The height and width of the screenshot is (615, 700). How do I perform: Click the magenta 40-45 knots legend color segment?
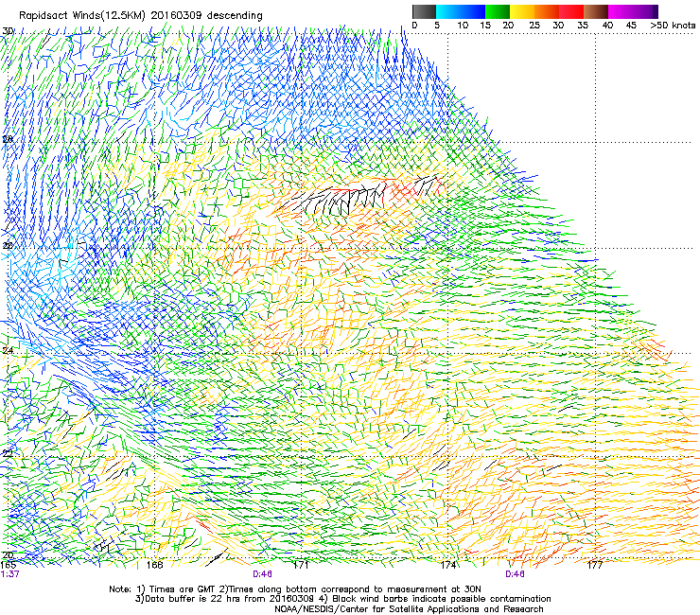(x=621, y=11)
